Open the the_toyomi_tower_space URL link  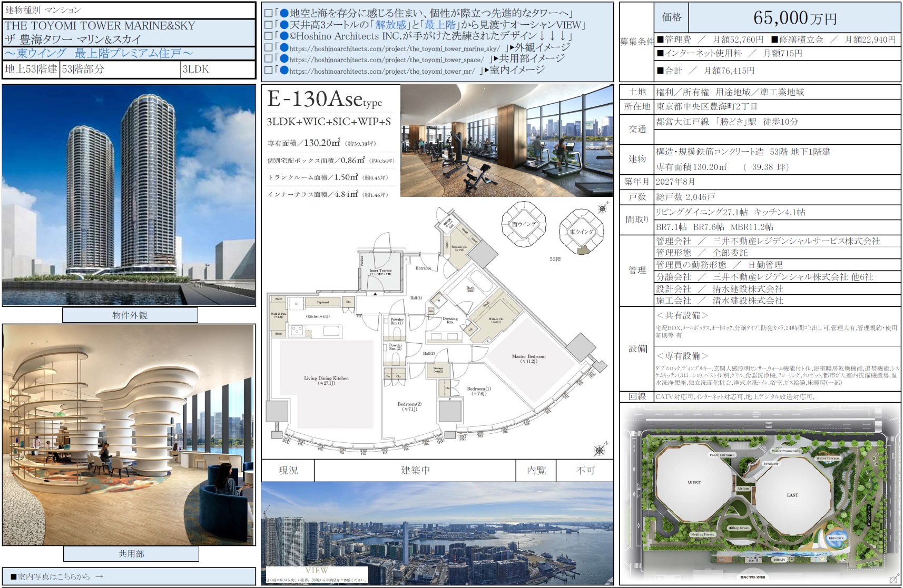(386, 60)
